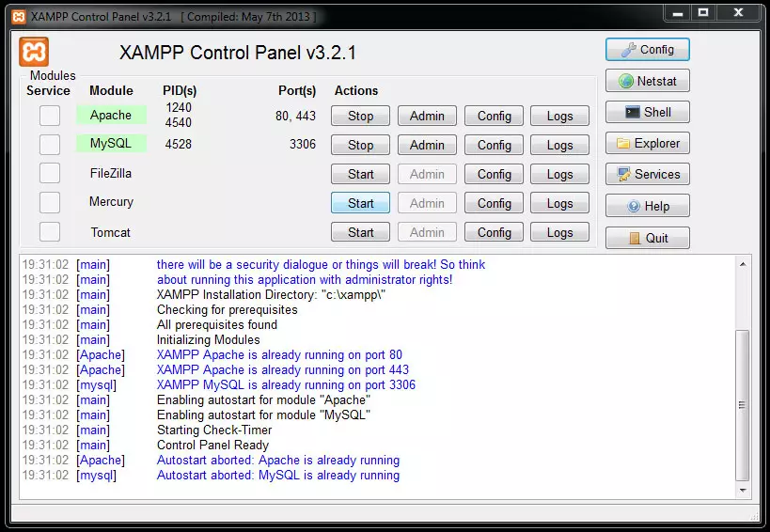Click 'Initializing Modules' log line
This screenshot has height=532, width=770.
pos(208,339)
